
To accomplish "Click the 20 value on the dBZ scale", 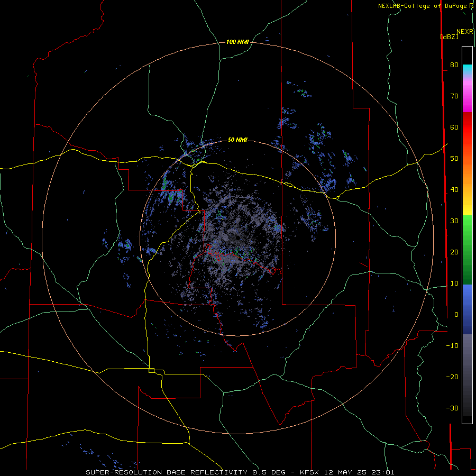I will 454,252.
